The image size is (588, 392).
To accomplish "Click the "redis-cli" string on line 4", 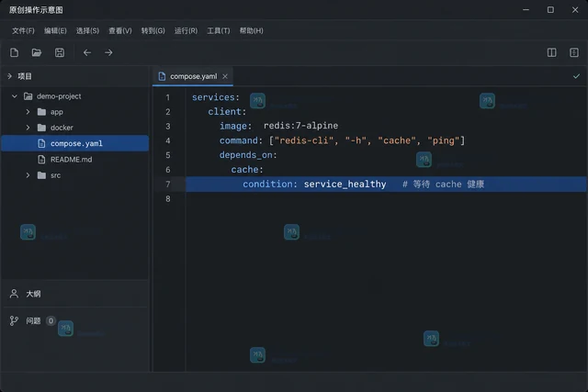I will point(304,140).
